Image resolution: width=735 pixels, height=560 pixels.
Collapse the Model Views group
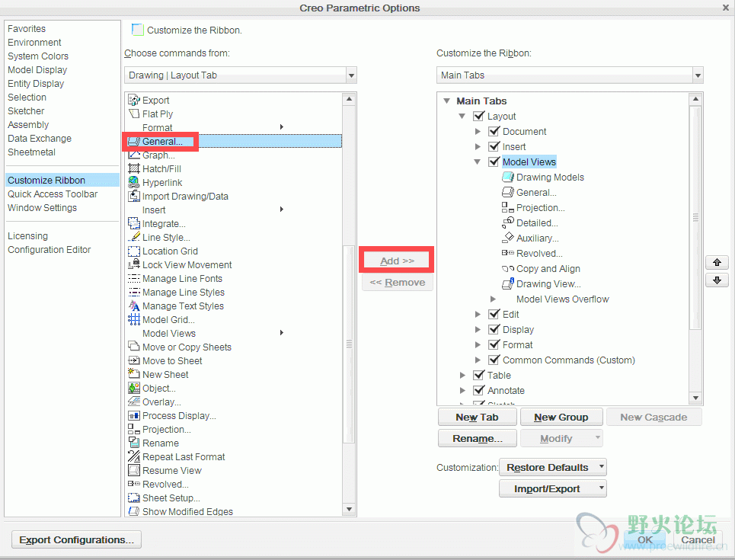(x=478, y=162)
